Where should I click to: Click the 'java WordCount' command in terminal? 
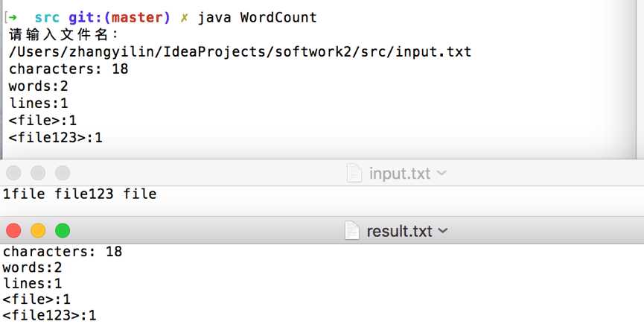click(258, 18)
